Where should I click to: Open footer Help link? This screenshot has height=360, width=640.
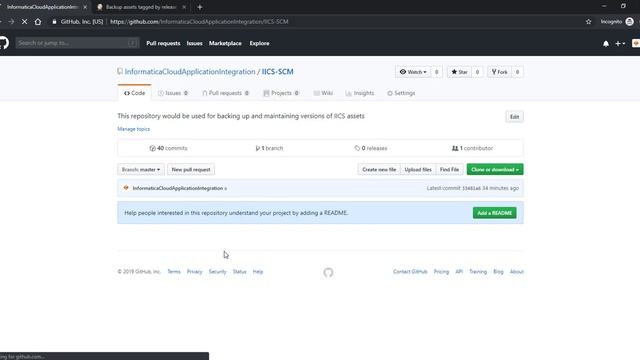(x=258, y=272)
